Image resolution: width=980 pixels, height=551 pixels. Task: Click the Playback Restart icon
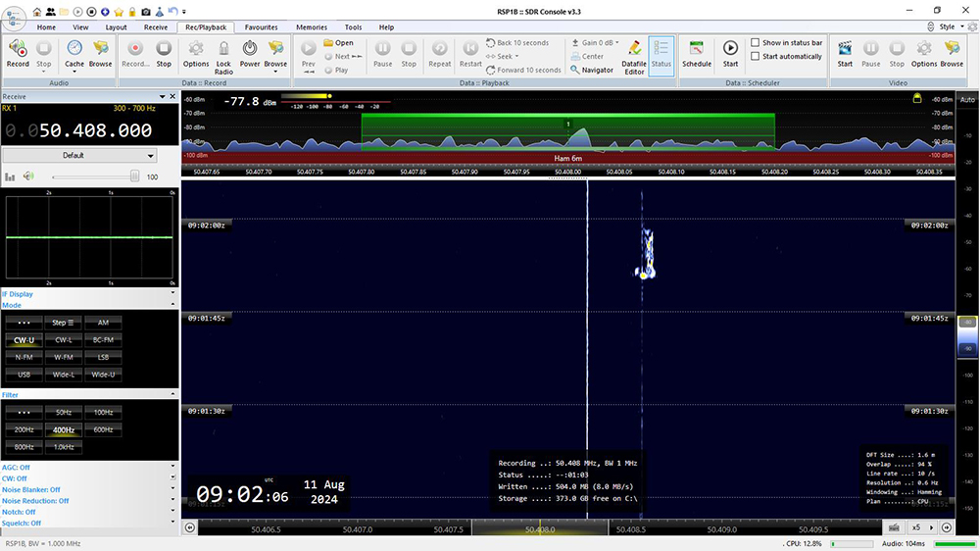tap(470, 53)
